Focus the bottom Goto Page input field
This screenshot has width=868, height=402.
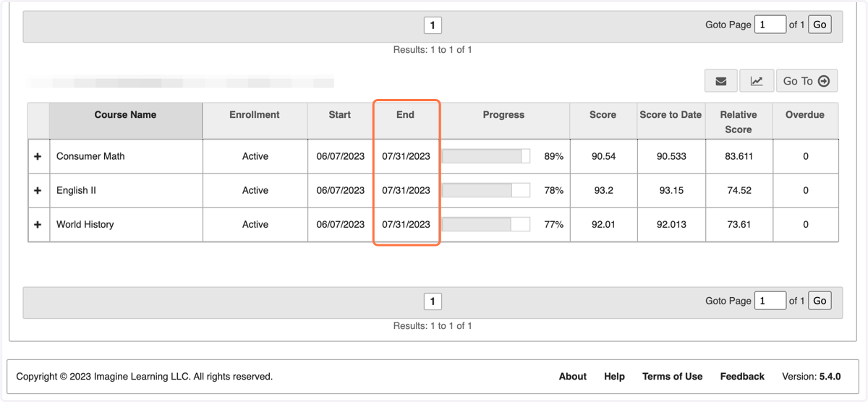click(x=770, y=301)
